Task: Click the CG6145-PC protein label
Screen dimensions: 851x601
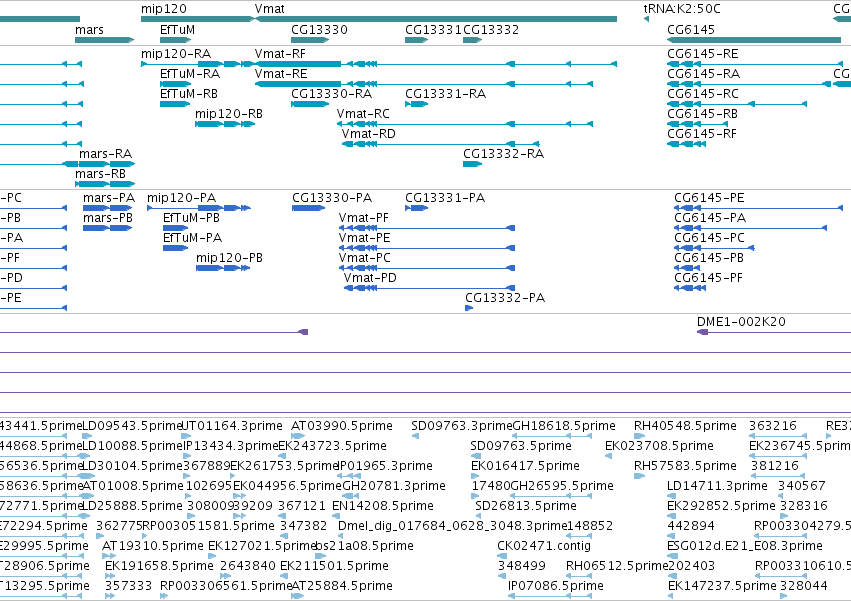Action: tap(709, 238)
